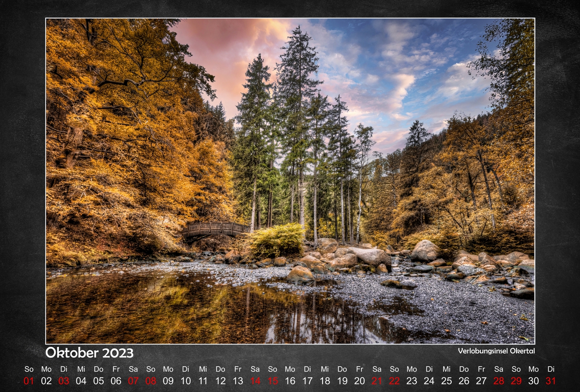Select the red date 01
This screenshot has height=392, width=580.
[x=29, y=381]
